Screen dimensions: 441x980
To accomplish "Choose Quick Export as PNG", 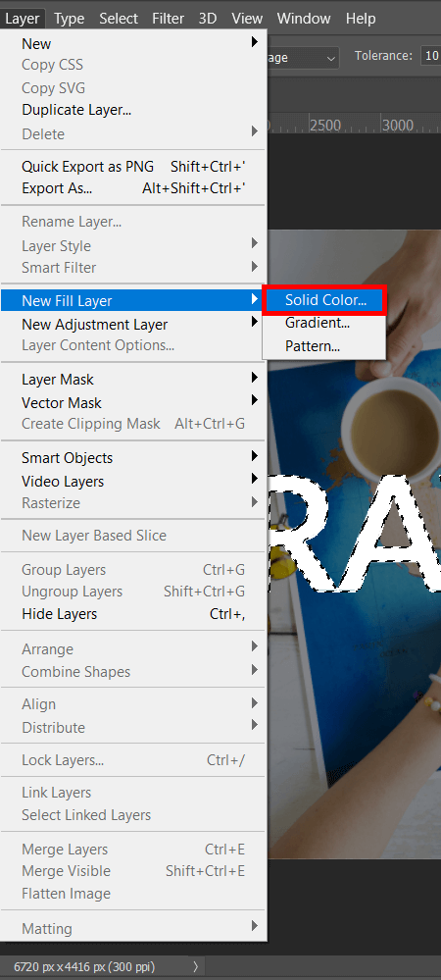I will point(133,167).
